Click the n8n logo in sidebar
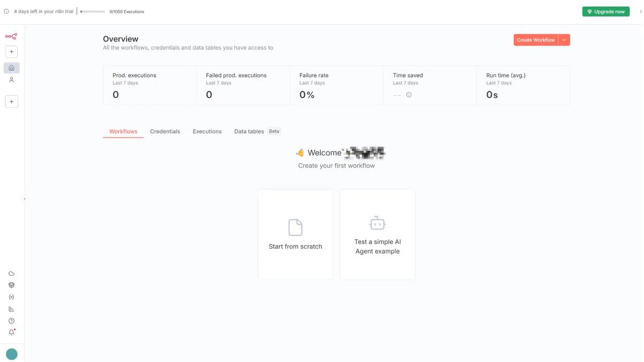This screenshot has height=362, width=644. pyautogui.click(x=11, y=36)
